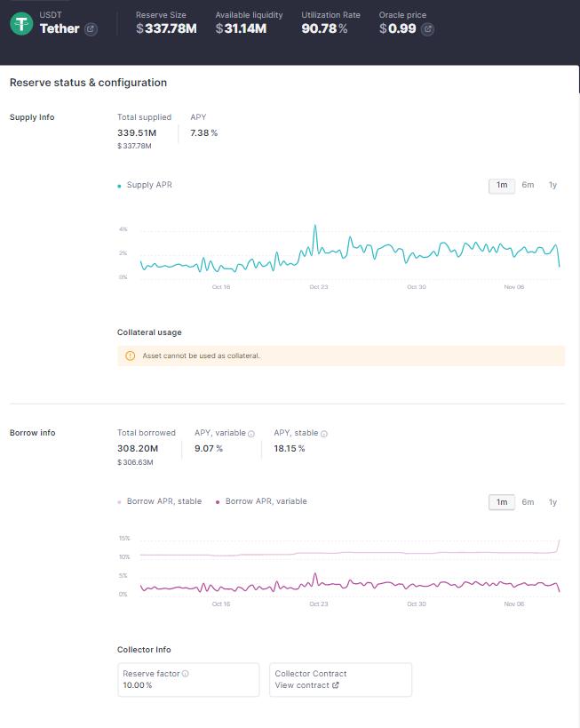The height and width of the screenshot is (728, 580).
Task: Click the Utilization Rate 90.78% value
Action: [x=324, y=29]
